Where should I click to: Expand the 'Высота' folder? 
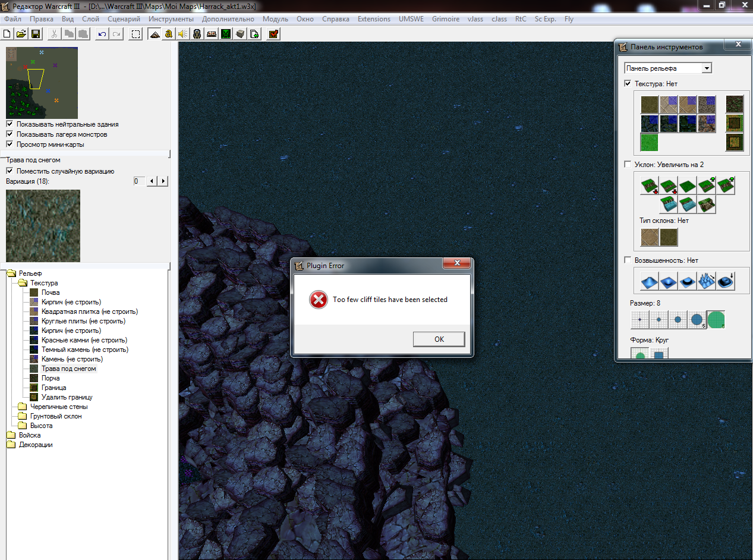click(23, 426)
